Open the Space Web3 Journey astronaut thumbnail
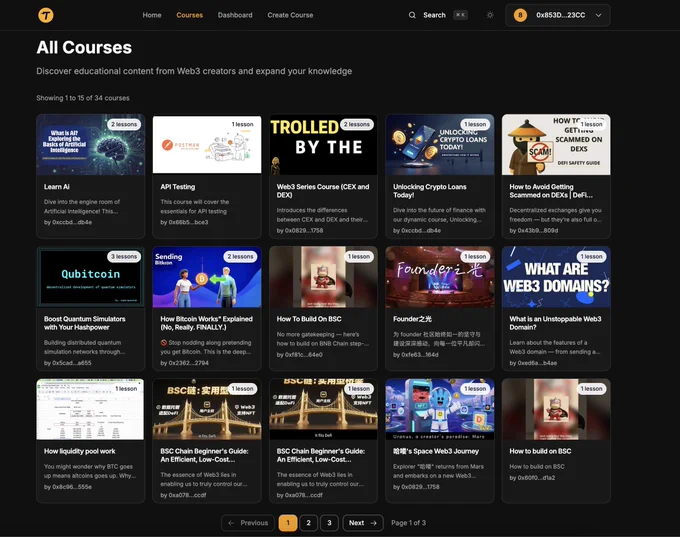The width and height of the screenshot is (680, 537). pos(440,409)
